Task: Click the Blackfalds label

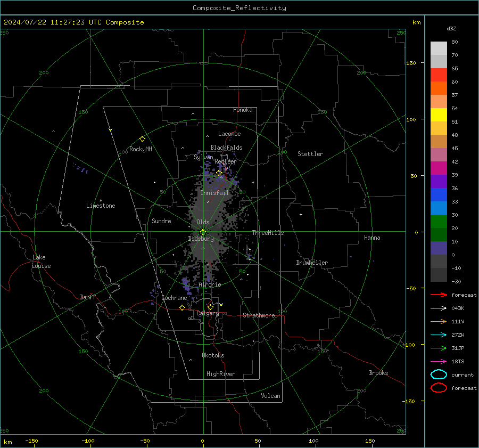Action: click(226, 148)
